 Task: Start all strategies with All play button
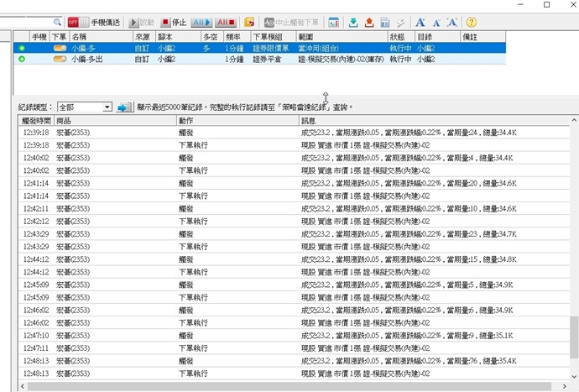tap(201, 23)
